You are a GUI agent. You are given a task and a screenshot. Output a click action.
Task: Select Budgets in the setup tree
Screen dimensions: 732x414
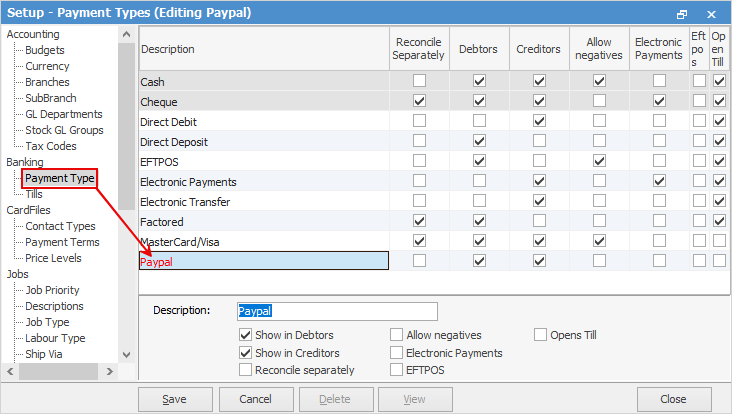coord(45,50)
